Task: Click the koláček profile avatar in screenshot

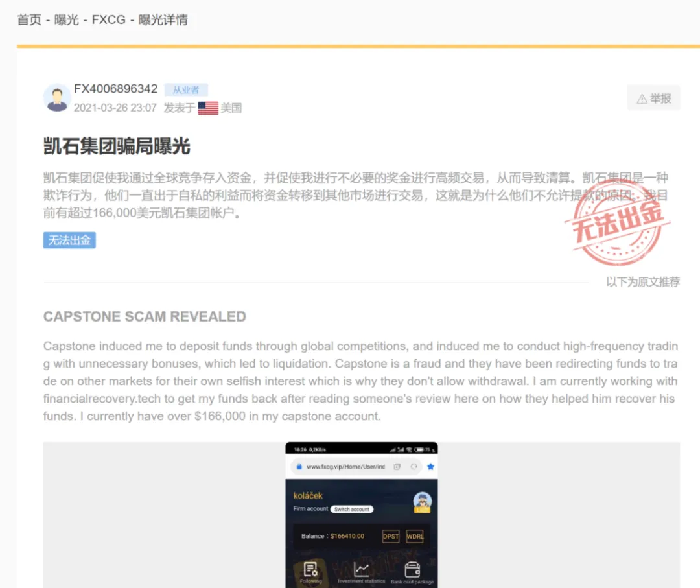Action: click(x=423, y=502)
